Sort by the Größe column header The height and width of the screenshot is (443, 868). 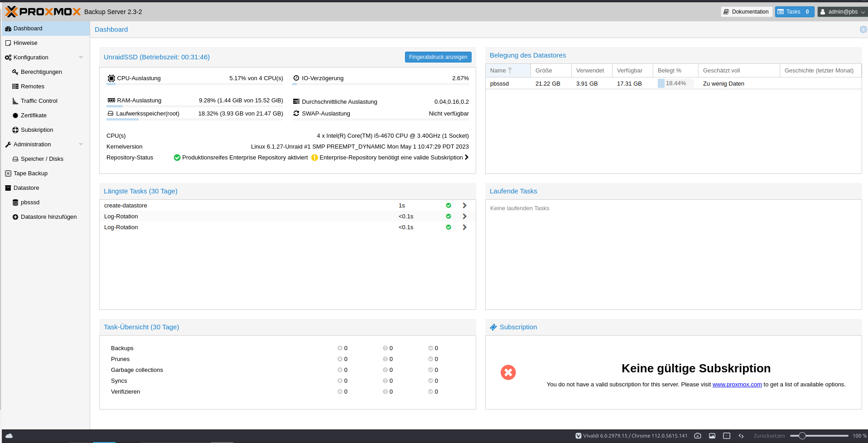[x=551, y=71]
